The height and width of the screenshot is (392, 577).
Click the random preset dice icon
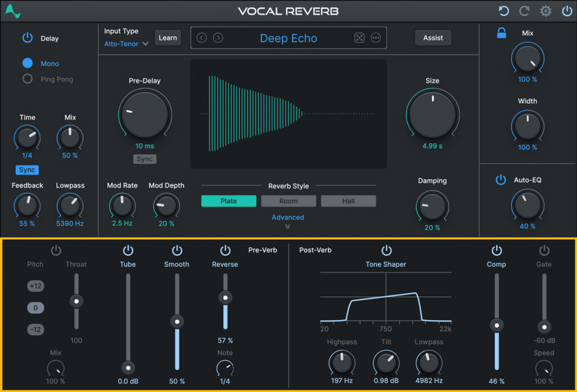pyautogui.click(x=359, y=38)
